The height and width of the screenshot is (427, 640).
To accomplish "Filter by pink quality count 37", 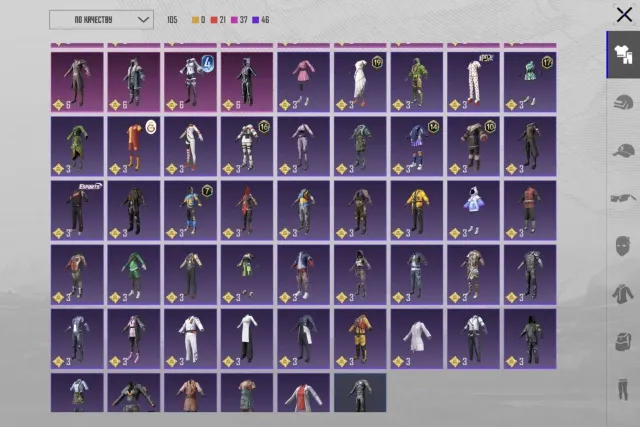I will [239, 20].
